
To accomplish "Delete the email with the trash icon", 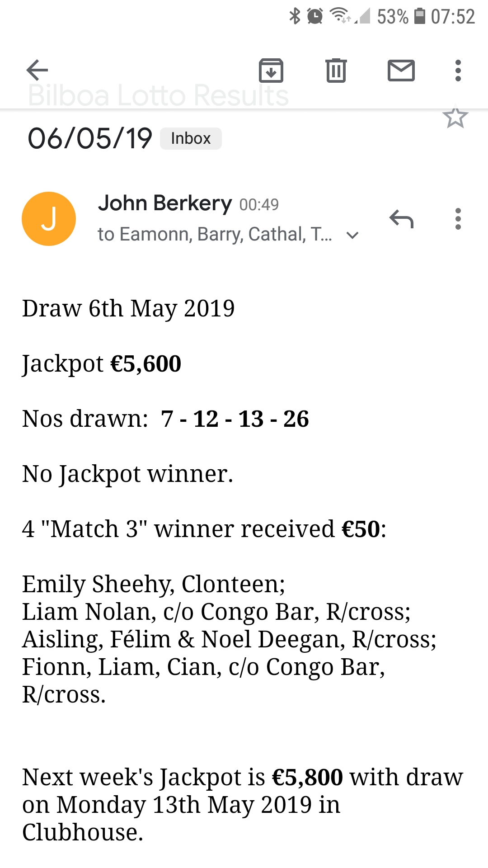I will [336, 71].
